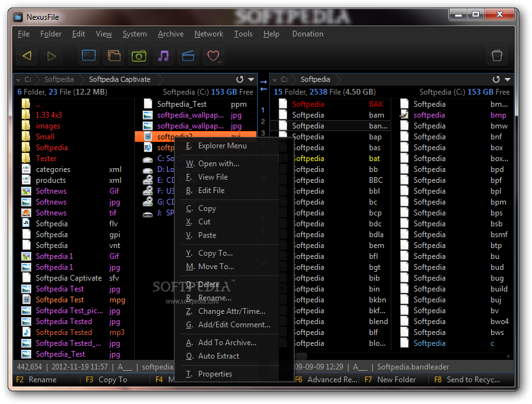Click the categories xml file icon
Viewport: 532px width, 404px height.
click(26, 169)
